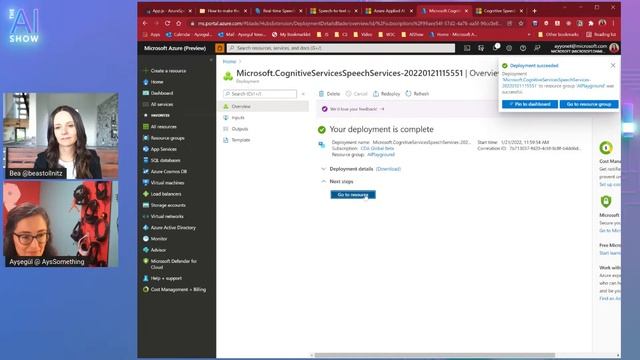Image resolution: width=640 pixels, height=360 pixels.
Task: Click the Home breadcrumb link
Action: [229, 62]
